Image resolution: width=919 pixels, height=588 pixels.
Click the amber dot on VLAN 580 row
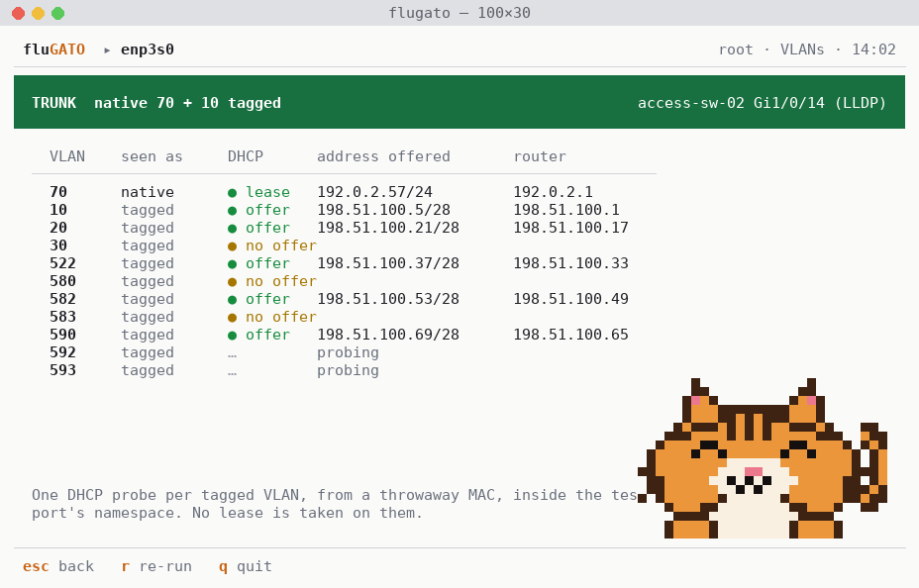pos(232,282)
